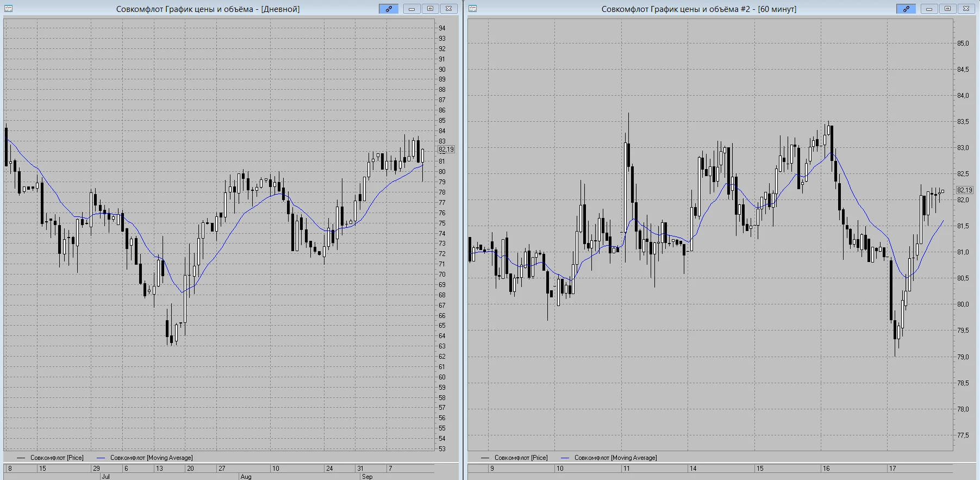Image resolution: width=980 pixels, height=480 pixels.
Task: Click the 80,0 value on the 60 минут price axis
Action: [x=963, y=304]
